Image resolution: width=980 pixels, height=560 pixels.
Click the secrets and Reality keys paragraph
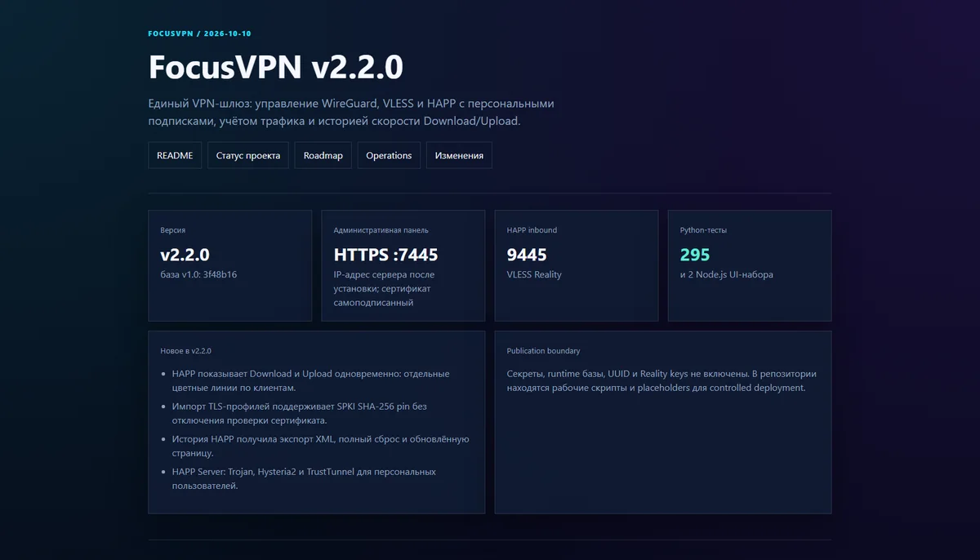point(661,380)
